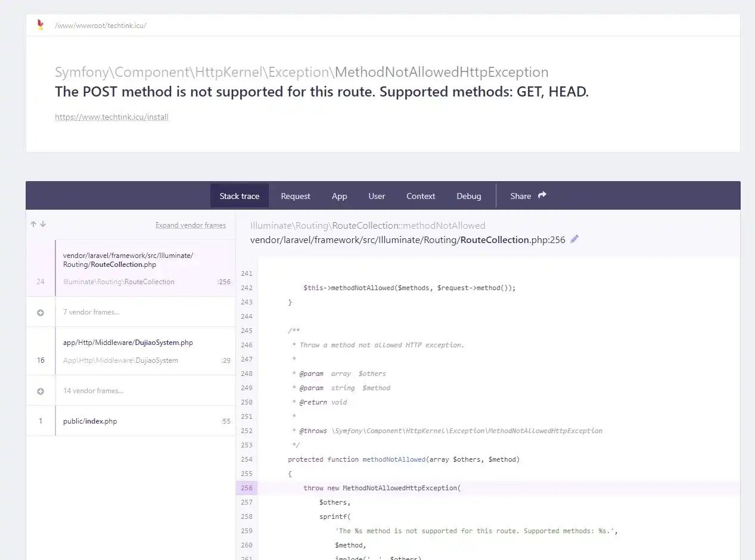Open the Share menu
The width and height of the screenshot is (755, 560).
(x=528, y=196)
